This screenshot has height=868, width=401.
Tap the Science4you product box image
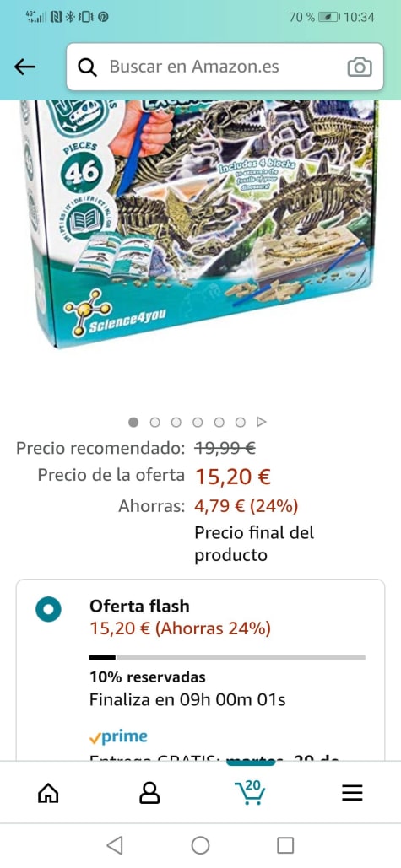pos(199,221)
